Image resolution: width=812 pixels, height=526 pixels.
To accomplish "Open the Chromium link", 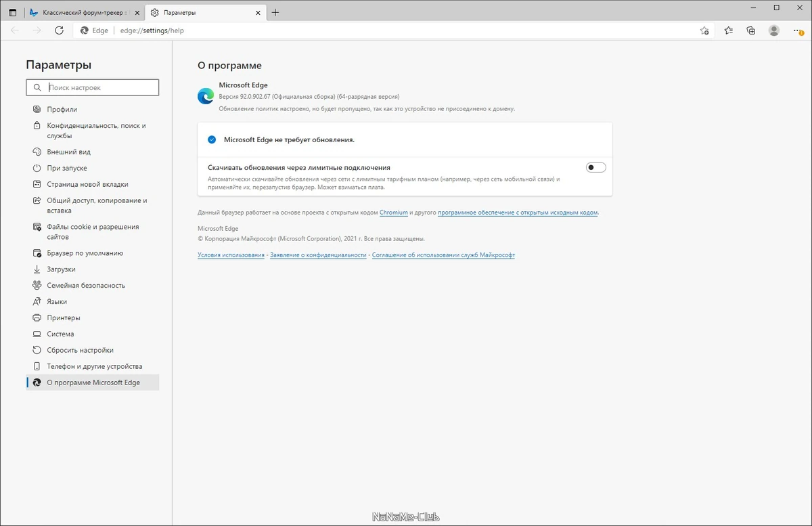I will [394, 213].
